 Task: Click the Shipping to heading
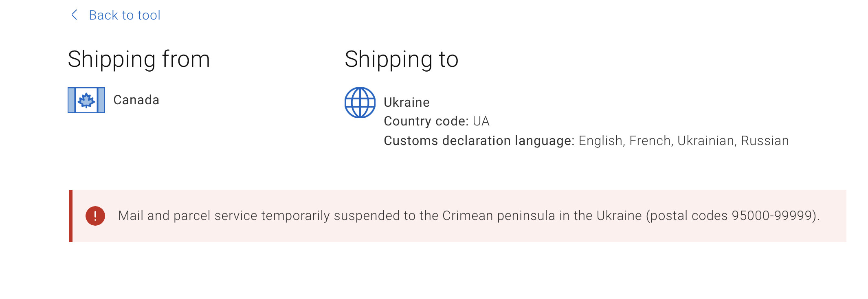point(402,59)
